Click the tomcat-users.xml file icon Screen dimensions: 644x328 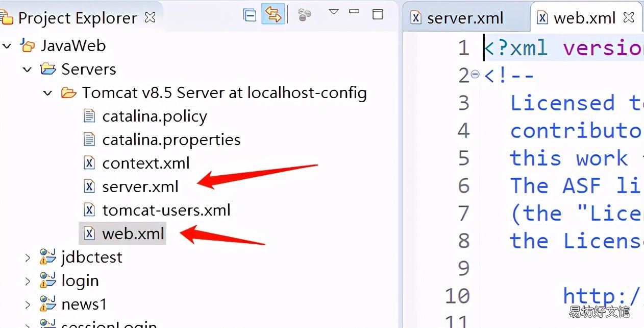[89, 209]
